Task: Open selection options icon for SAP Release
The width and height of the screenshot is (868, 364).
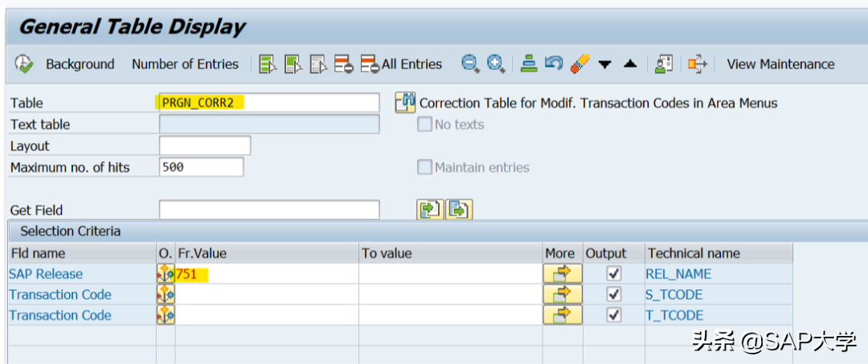Action: pyautogui.click(x=166, y=274)
